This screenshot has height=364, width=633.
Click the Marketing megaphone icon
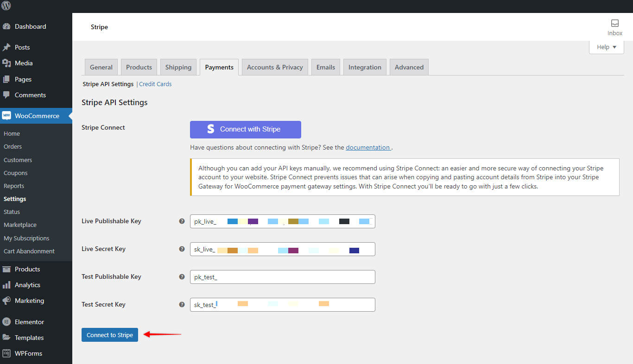(6, 301)
